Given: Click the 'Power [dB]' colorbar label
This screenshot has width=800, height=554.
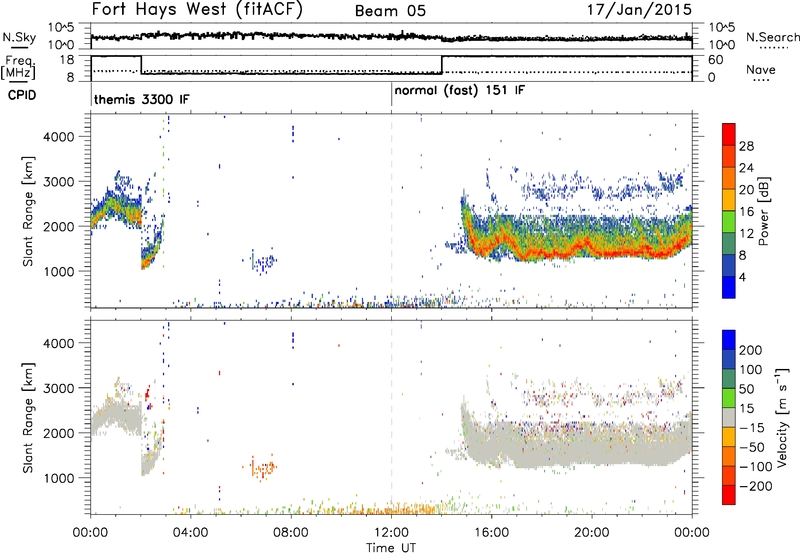Looking at the screenshot, I should click(763, 211).
